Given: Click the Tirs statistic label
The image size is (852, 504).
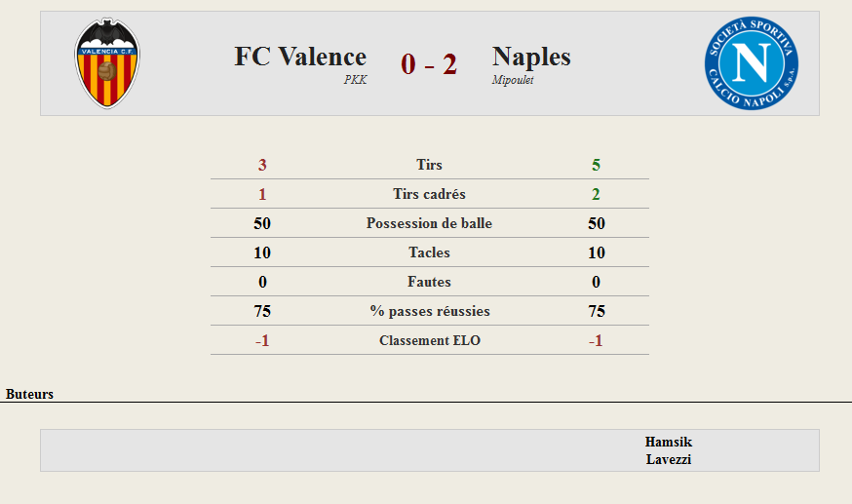Looking at the screenshot, I should [429, 165].
